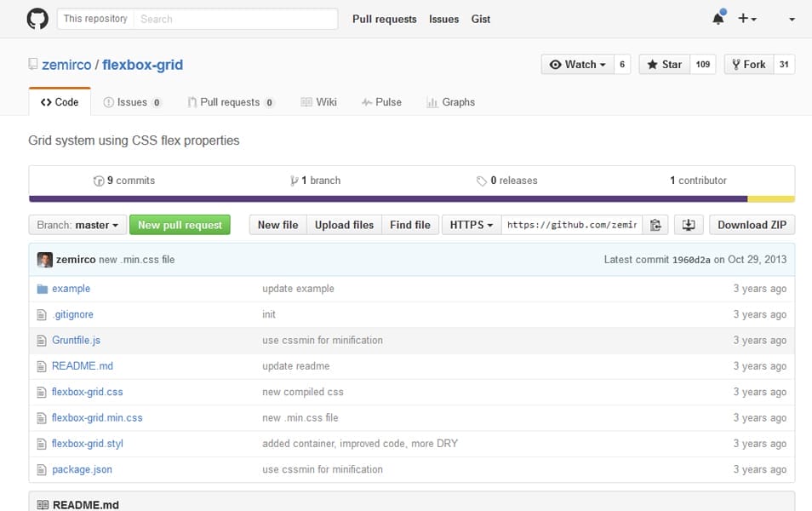Click the language breakdown color bar
812x511 pixels.
412,199
